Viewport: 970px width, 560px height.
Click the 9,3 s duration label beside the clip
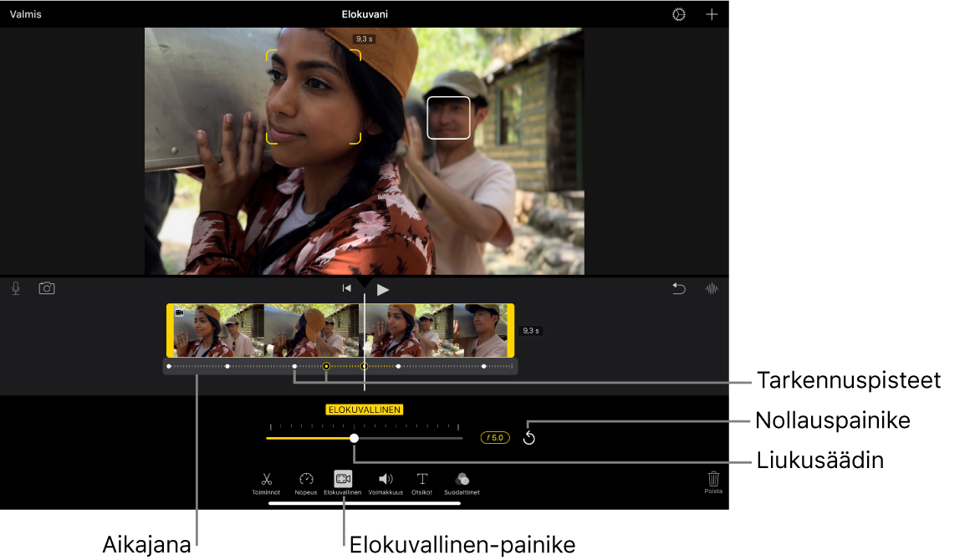(531, 331)
